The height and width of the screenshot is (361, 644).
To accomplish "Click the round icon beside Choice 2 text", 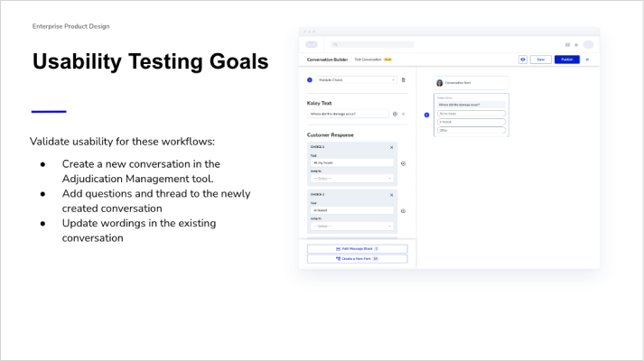I will tap(403, 210).
